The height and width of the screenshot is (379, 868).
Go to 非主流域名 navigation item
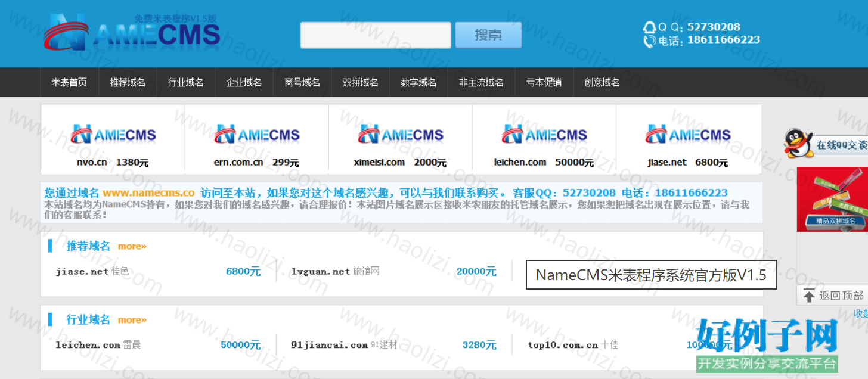click(x=481, y=82)
